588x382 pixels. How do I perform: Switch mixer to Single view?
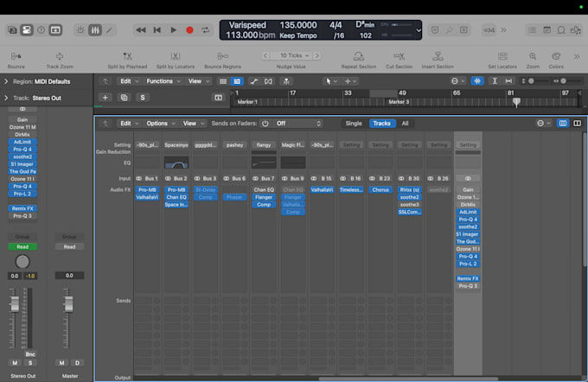[354, 124]
